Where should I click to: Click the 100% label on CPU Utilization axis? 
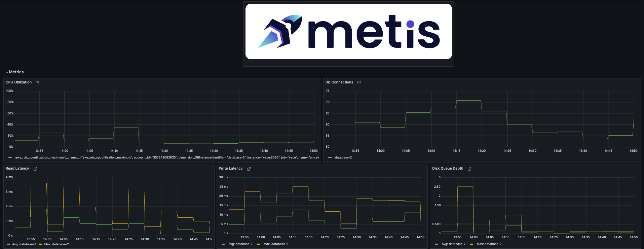click(x=10, y=91)
